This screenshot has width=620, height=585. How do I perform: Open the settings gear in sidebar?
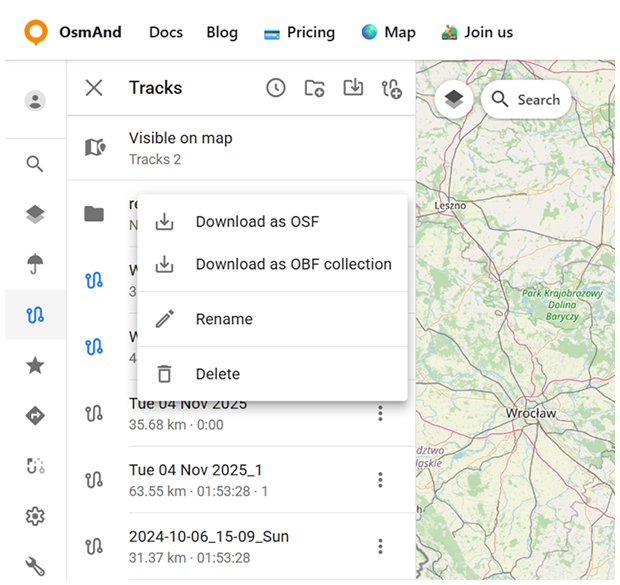pyautogui.click(x=35, y=516)
